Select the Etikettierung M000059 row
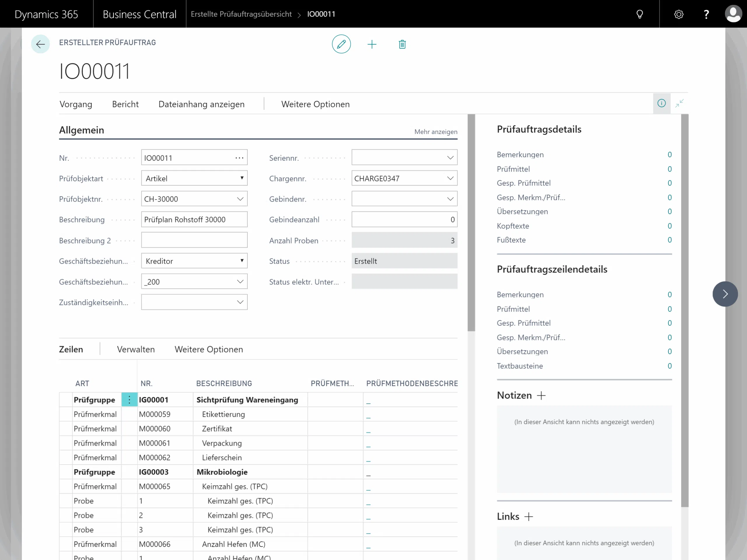 [x=258, y=414]
